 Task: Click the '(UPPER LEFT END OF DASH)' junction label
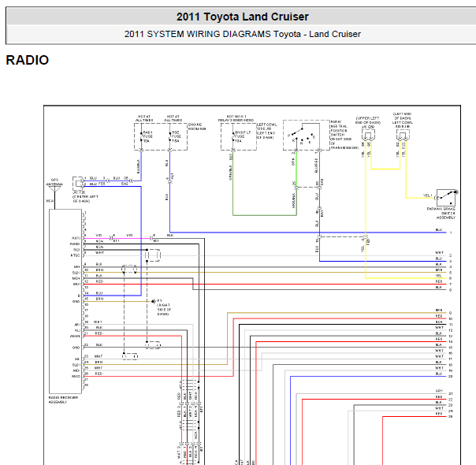367,121
